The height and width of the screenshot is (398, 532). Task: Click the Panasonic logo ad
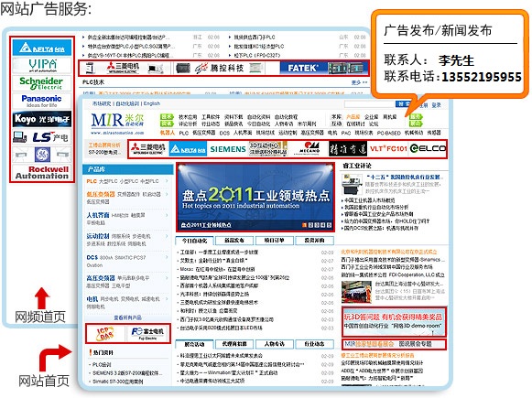tap(42, 101)
